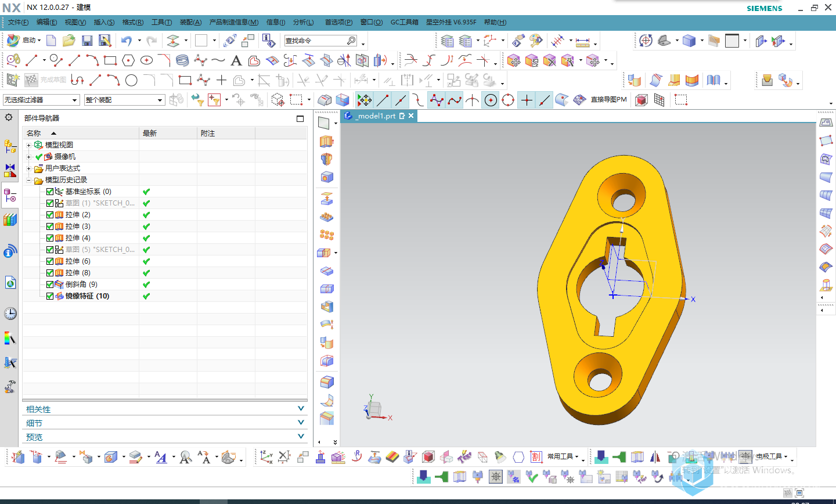Open the GC工具箱 menu

tap(404, 22)
